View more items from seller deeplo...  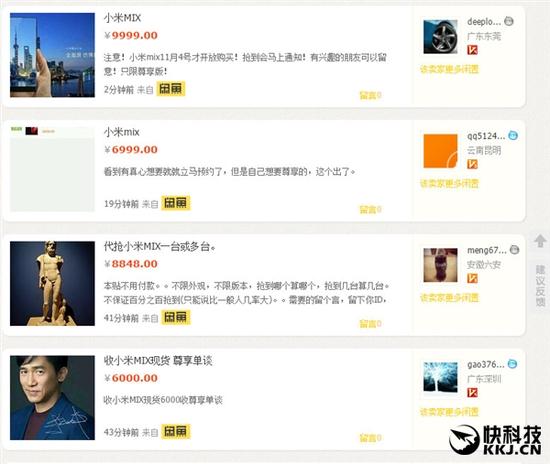pyautogui.click(x=449, y=69)
